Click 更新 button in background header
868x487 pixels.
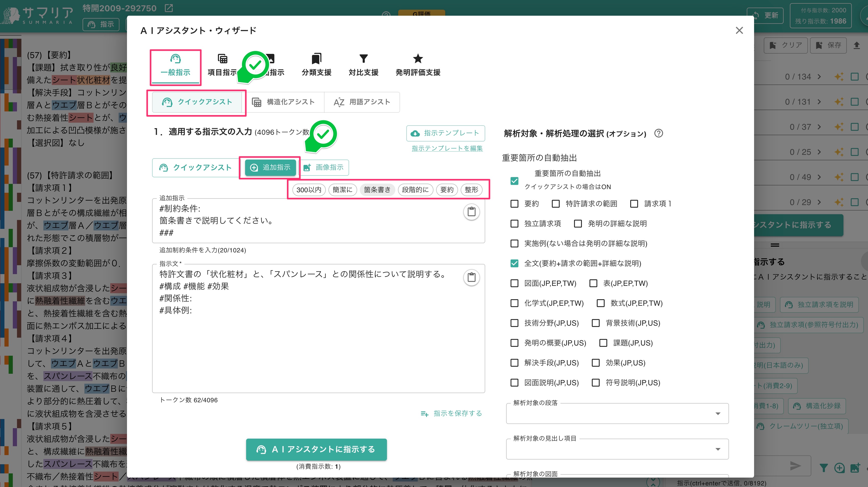[766, 15]
